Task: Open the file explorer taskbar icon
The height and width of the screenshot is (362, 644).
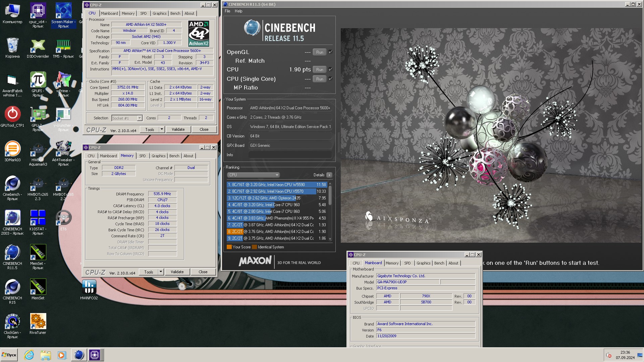Action: click(x=46, y=355)
